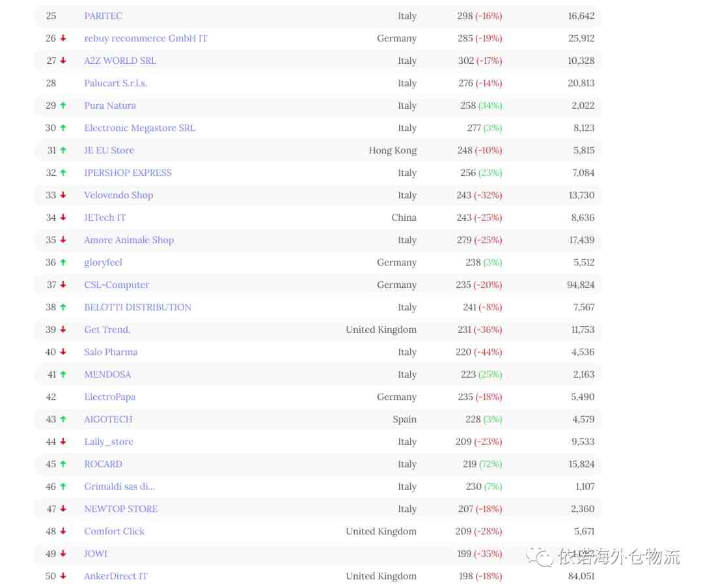The height and width of the screenshot is (588, 703).
Task: Click the "Hong Kong" country cell
Action: [x=393, y=150]
